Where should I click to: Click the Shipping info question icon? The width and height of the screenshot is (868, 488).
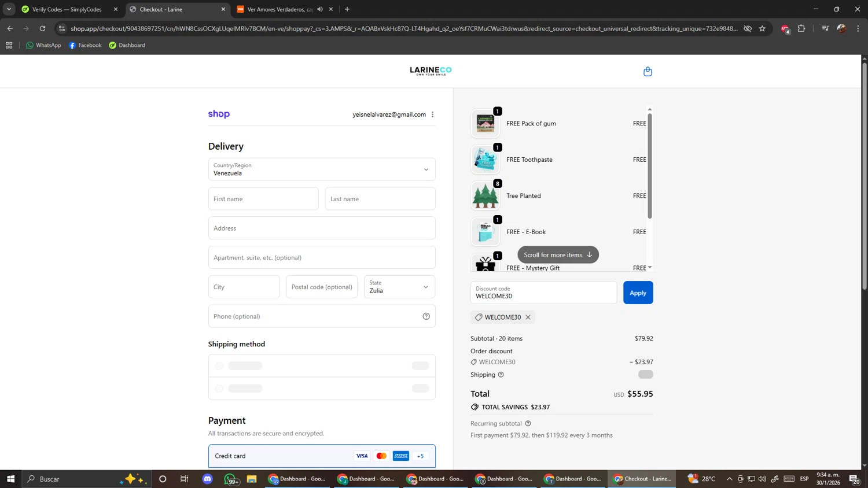point(501,375)
